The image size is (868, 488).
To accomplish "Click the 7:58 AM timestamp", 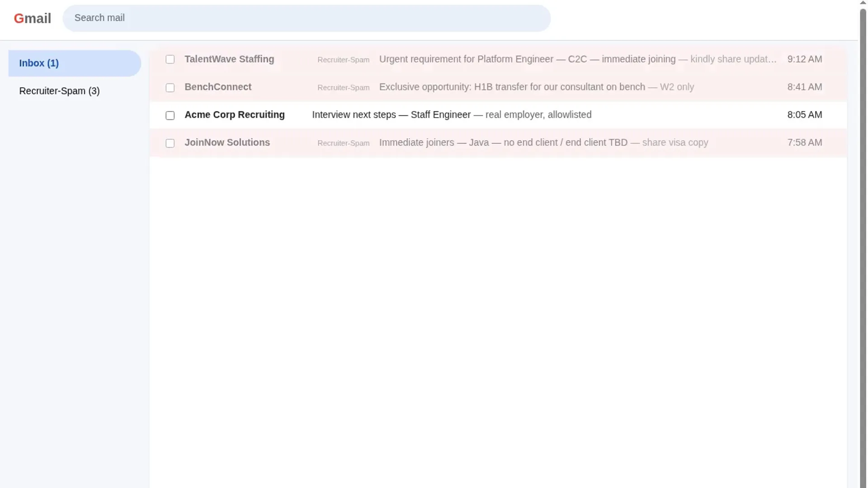I will coord(804,142).
